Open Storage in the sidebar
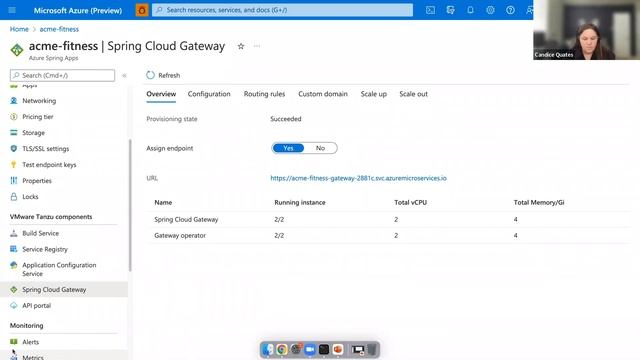Screen dimensions: 640x360 pyautogui.click(x=33, y=133)
